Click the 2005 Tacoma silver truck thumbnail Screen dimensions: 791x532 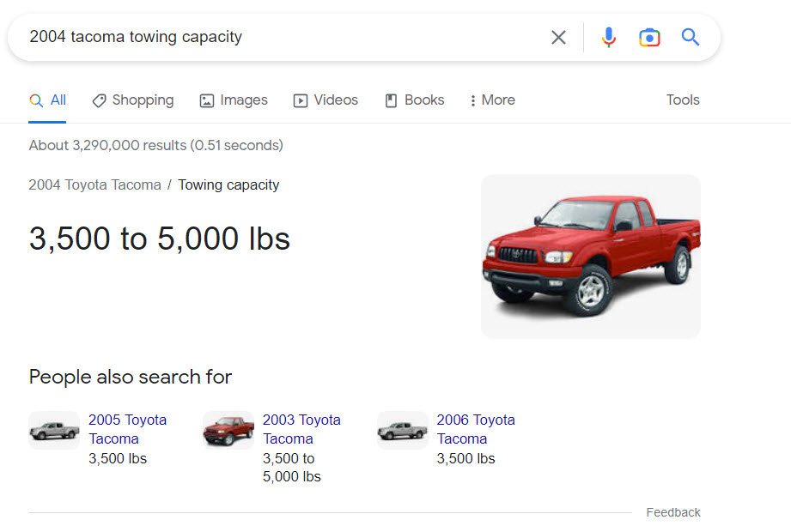pos(54,430)
